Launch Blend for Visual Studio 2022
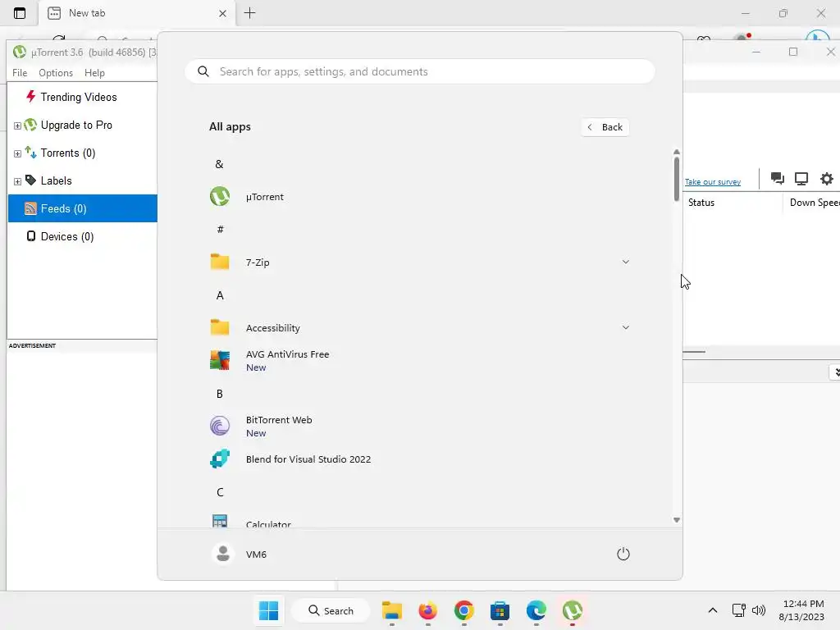 click(x=419, y=459)
